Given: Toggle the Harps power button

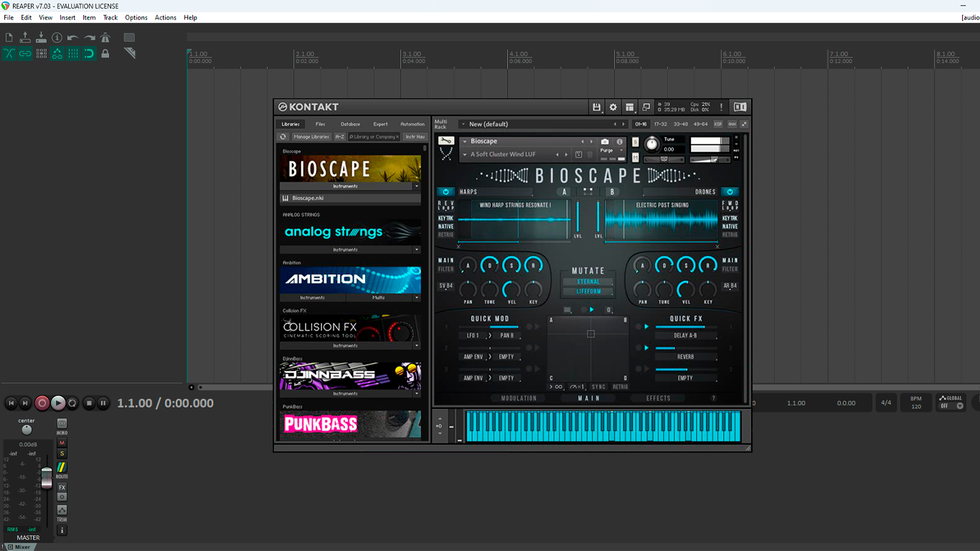Looking at the screenshot, I should tap(446, 192).
